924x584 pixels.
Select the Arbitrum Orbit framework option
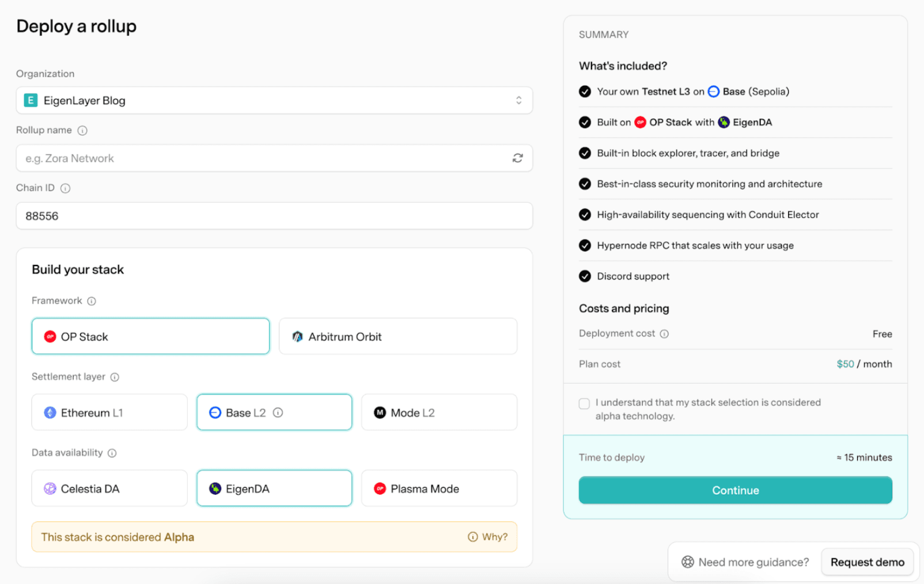(398, 336)
